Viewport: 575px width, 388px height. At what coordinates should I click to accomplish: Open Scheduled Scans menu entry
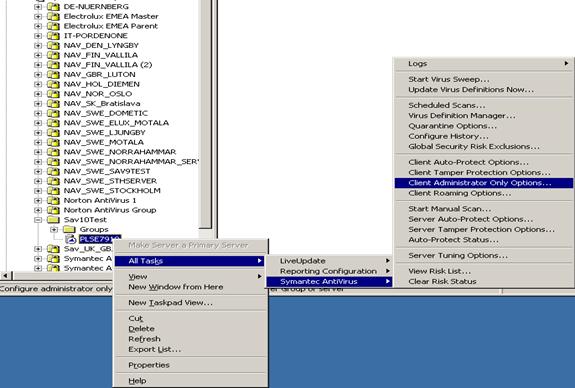tap(484, 105)
